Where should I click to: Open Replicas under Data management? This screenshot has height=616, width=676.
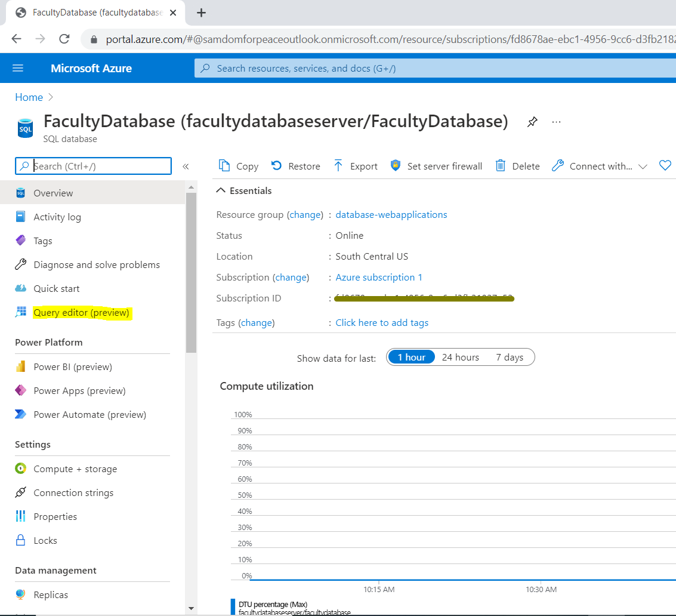tap(92, 595)
